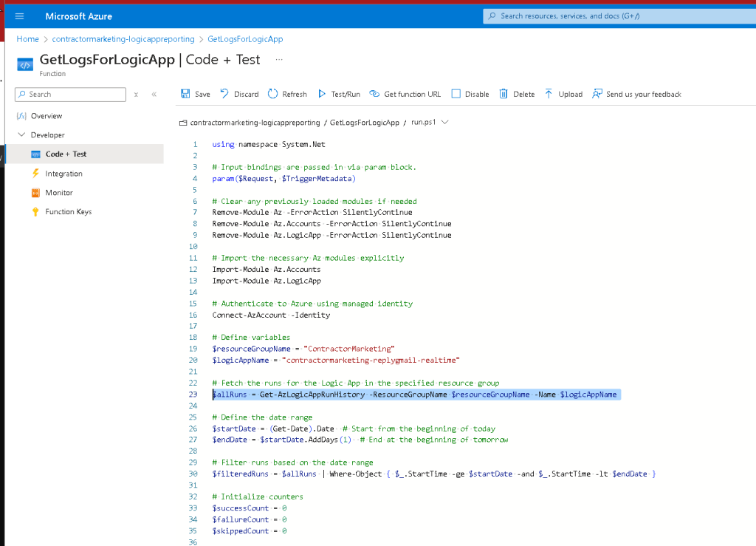
Task: Click 'Remove-Module Az.Accounts' line
Action: tap(331, 224)
